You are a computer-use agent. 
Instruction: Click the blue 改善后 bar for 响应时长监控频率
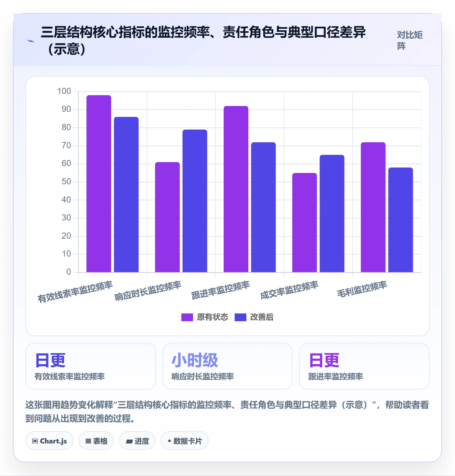click(x=195, y=201)
